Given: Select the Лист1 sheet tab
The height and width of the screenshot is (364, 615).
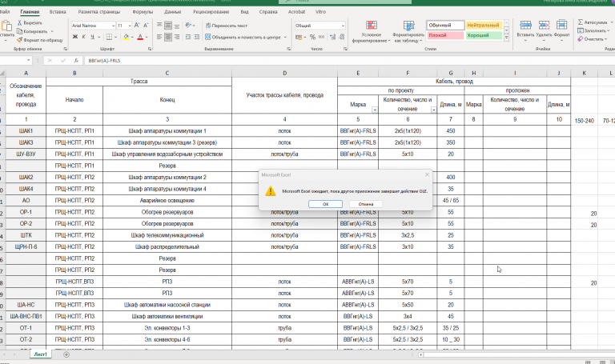Looking at the screenshot, I should (40, 354).
